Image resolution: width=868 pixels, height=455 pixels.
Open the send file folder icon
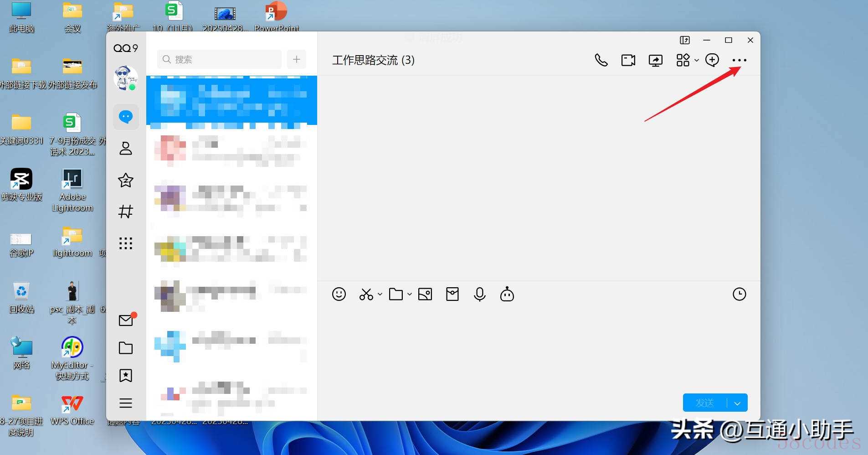[x=395, y=294]
